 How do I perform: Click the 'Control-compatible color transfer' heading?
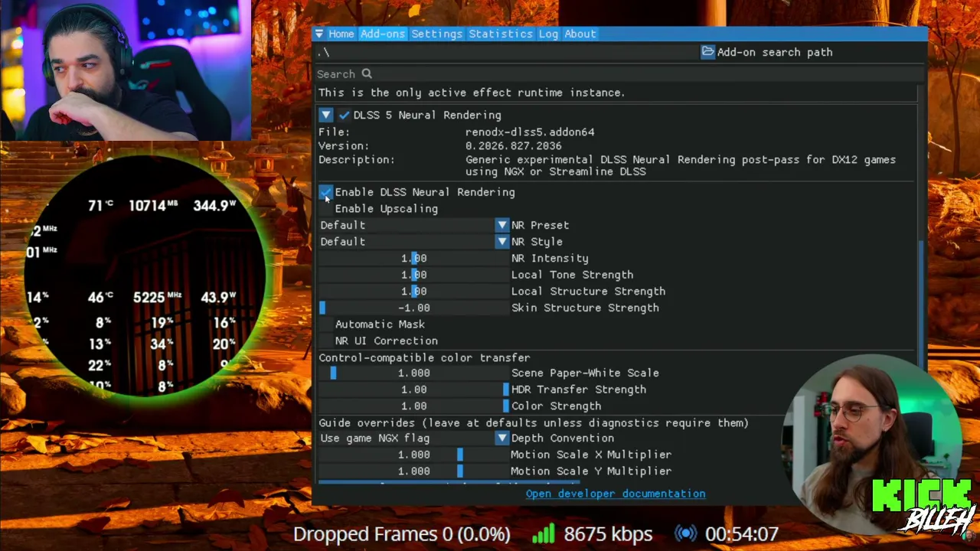click(x=424, y=357)
